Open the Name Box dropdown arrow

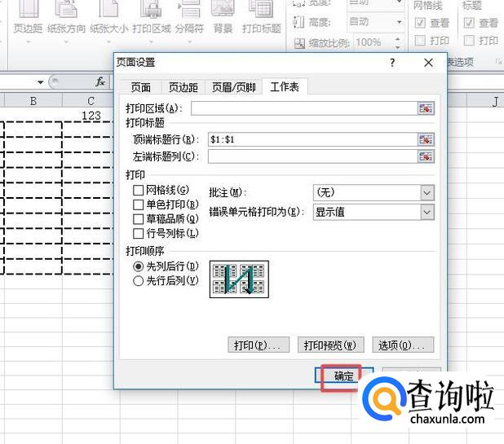tap(40, 82)
